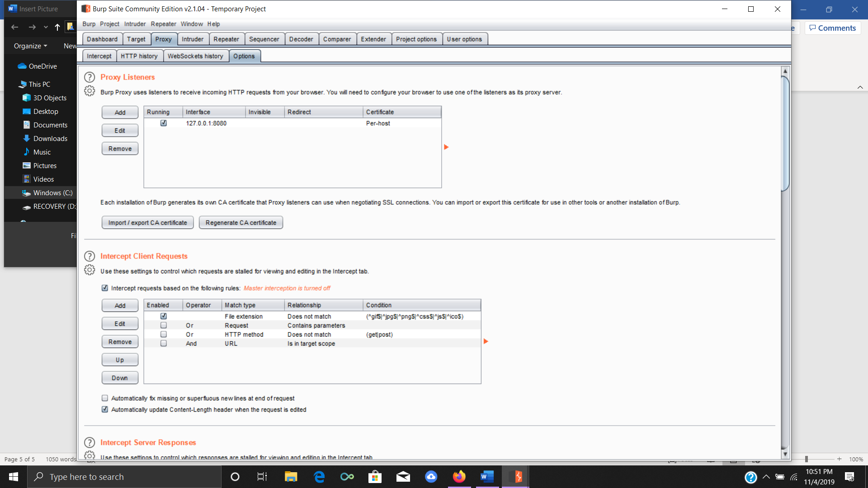Open the HTTP history sub-tab
The height and width of the screenshot is (488, 868).
(139, 56)
